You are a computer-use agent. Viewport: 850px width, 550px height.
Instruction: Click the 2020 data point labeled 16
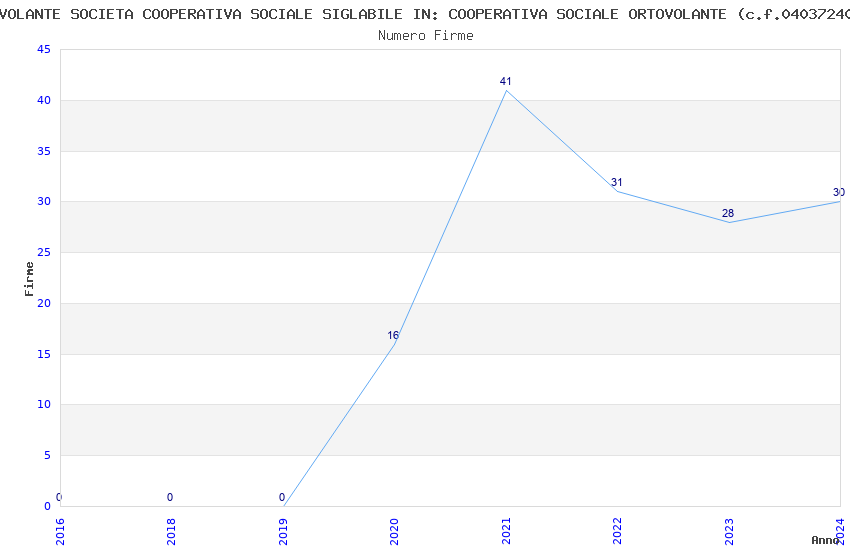tap(395, 344)
